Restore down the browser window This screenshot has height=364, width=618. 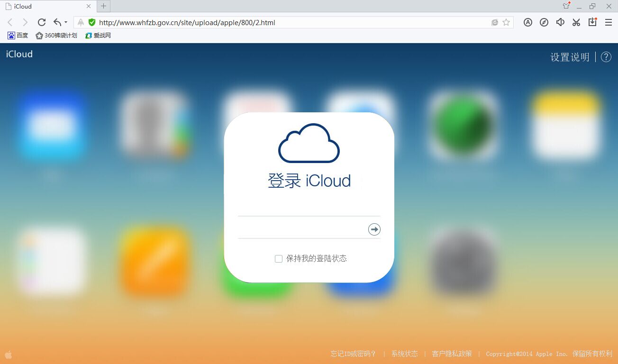point(592,6)
